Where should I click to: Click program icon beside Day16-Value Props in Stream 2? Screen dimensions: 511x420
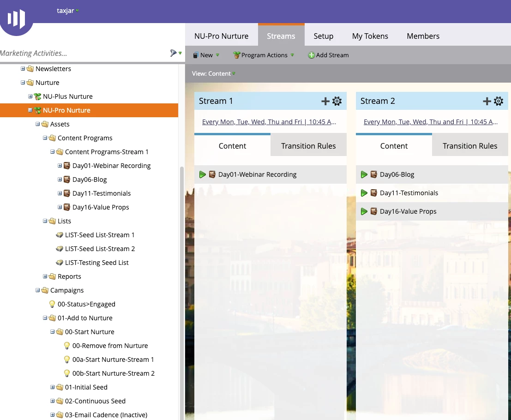pyautogui.click(x=374, y=211)
